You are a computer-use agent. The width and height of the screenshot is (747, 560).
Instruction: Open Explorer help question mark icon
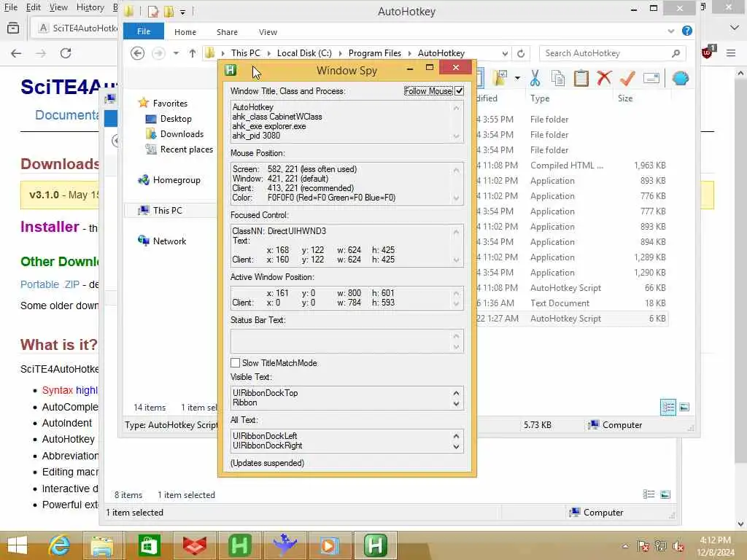tap(686, 31)
